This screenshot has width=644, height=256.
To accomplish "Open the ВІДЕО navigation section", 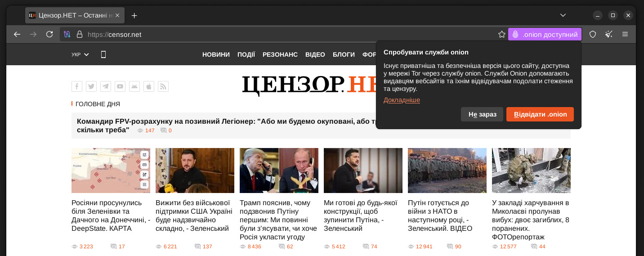I will coord(315,54).
